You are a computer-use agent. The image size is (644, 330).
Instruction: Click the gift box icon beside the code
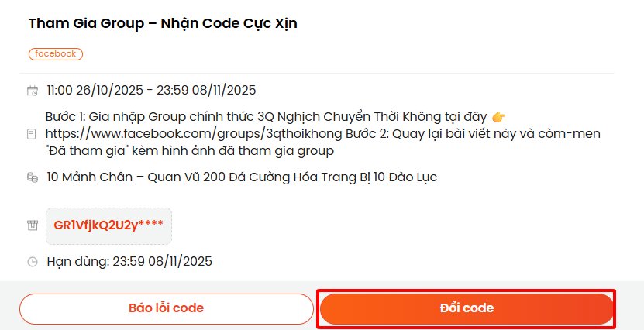(33, 225)
